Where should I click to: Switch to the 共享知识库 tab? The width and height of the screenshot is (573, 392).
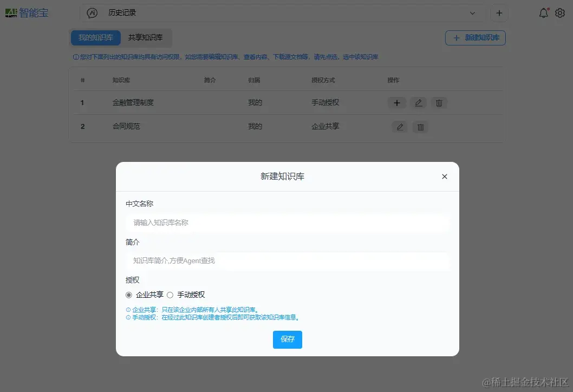pos(146,38)
